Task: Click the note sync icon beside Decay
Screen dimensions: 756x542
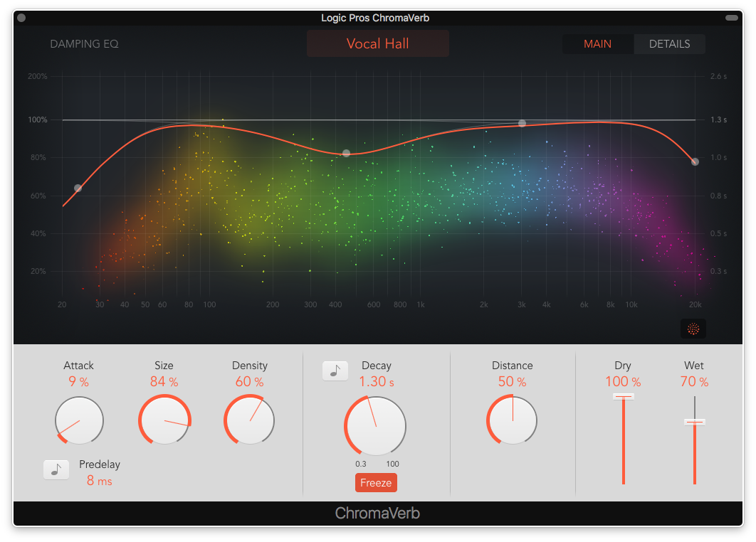Action: pos(335,371)
